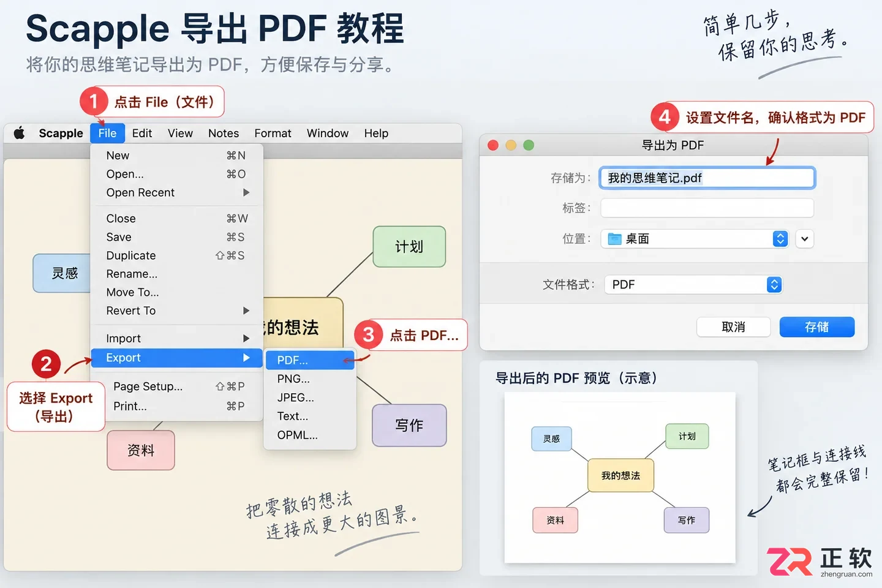Expand the Import submenu
Viewport: 882px width, 588px height.
(176, 338)
